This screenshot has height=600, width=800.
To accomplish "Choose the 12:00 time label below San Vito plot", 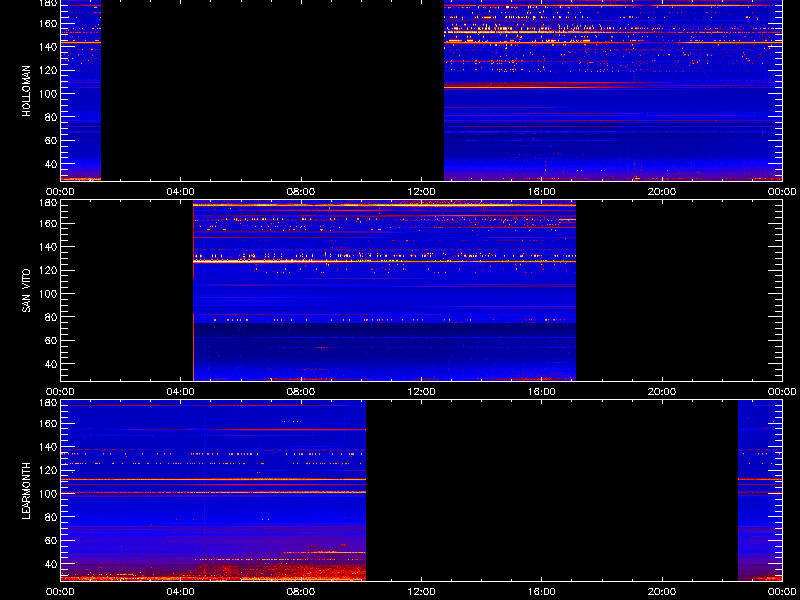I will click(421, 392).
